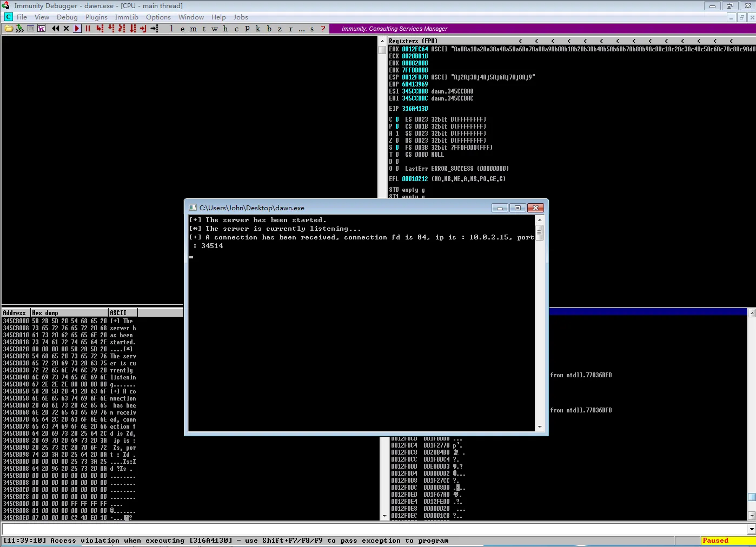The height and width of the screenshot is (547, 756).
Task: Show Source with 's' button
Action: pos(313,29)
